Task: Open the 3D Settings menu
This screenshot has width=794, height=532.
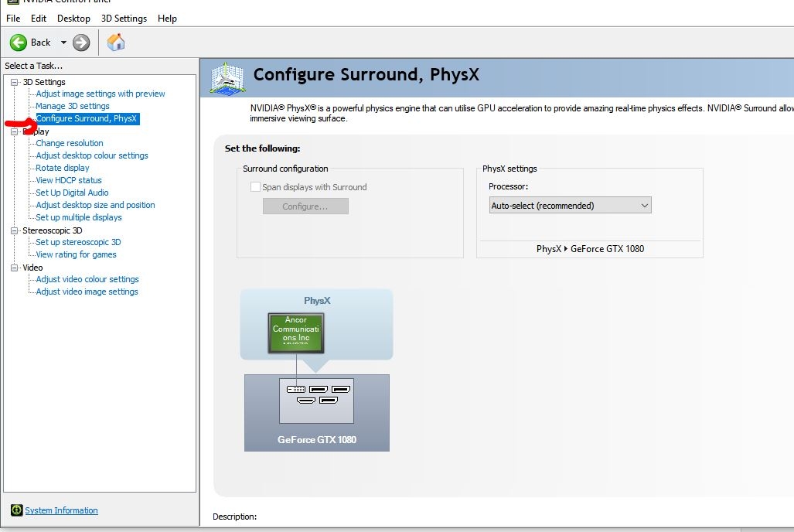Action: pos(124,18)
